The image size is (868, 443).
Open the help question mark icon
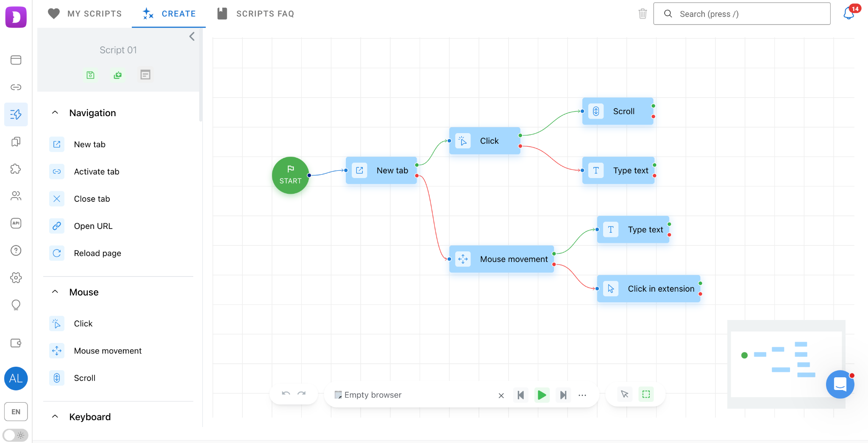click(16, 251)
